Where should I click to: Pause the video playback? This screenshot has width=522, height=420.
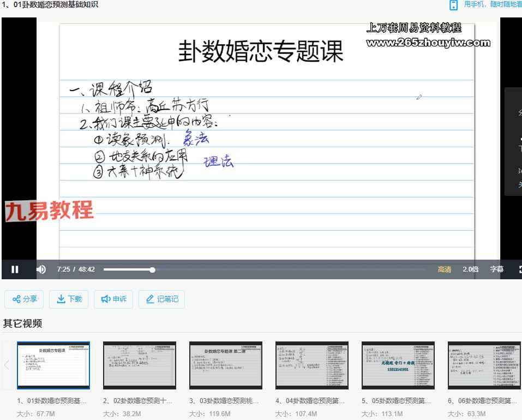(15, 269)
